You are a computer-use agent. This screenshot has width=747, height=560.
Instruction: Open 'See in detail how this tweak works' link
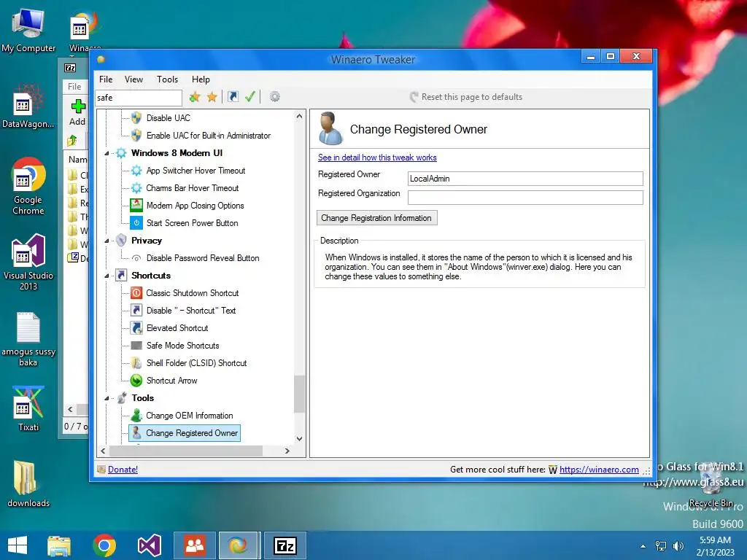[377, 157]
